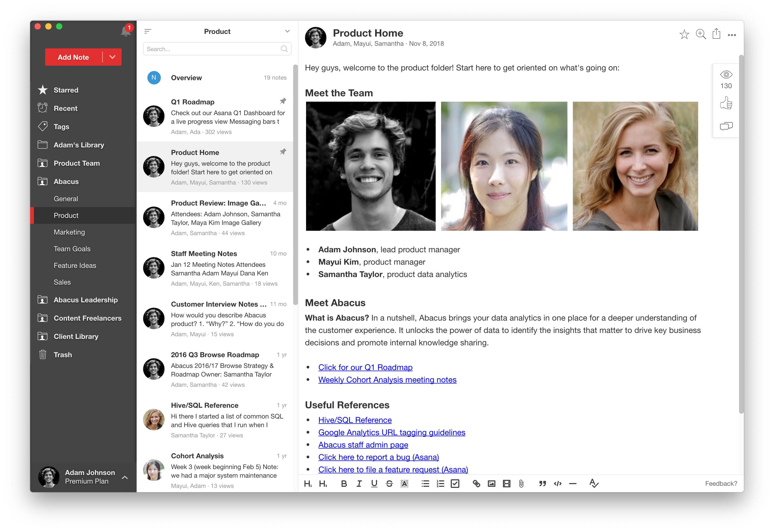Share the note via share icon
Screen dimensions: 774x532
pyautogui.click(x=716, y=34)
